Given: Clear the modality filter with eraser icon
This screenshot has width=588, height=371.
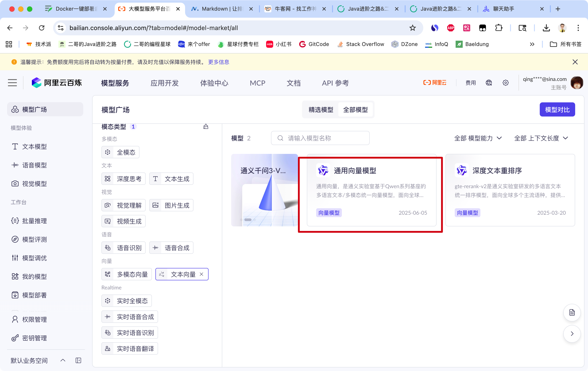Looking at the screenshot, I should [x=206, y=127].
